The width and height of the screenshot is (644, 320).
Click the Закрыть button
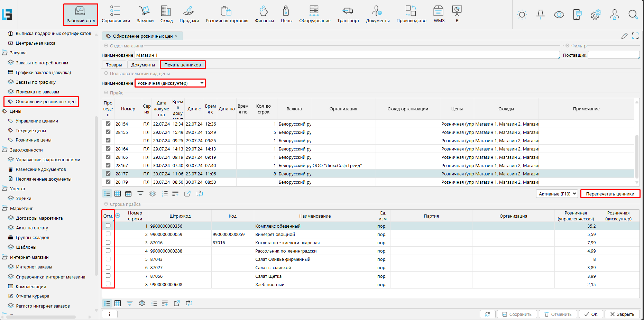(622, 314)
